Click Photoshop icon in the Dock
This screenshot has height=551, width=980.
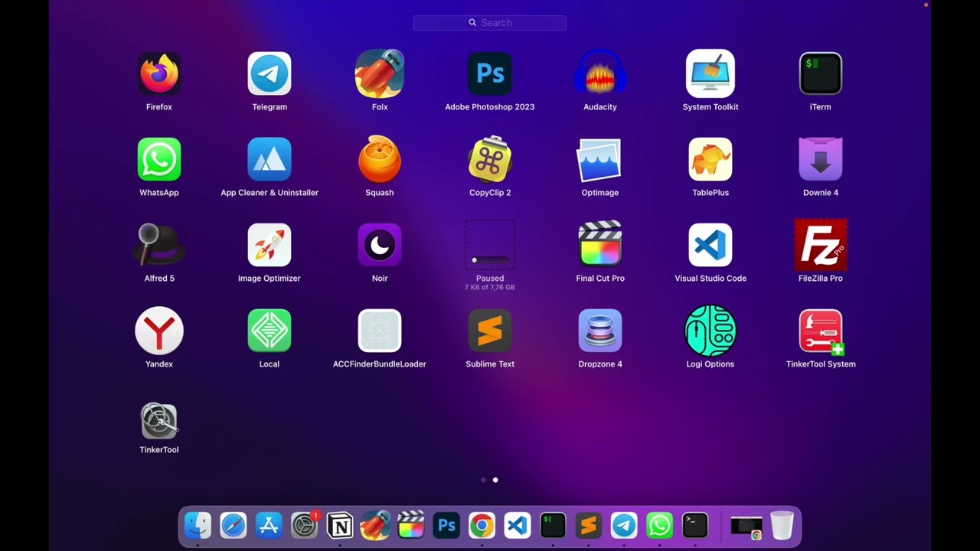446,526
